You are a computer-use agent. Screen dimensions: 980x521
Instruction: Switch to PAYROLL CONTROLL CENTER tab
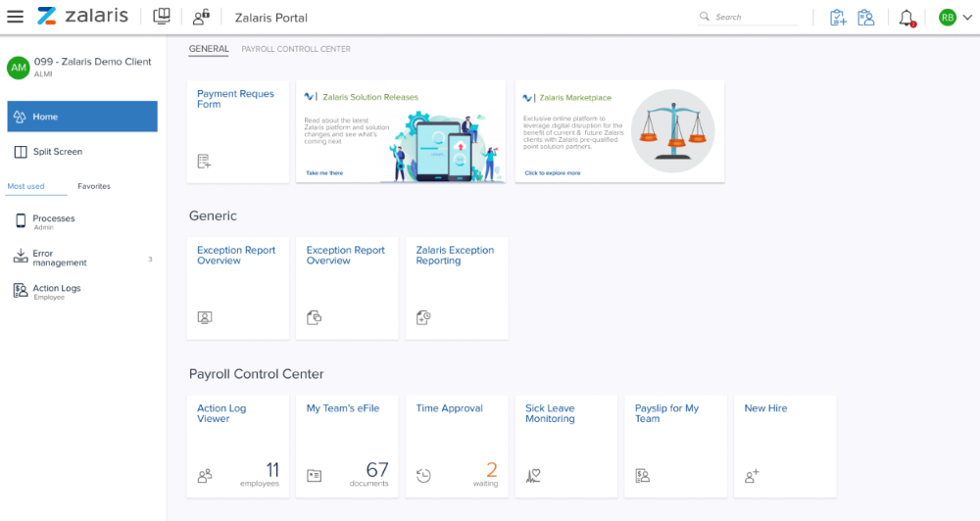click(x=296, y=49)
